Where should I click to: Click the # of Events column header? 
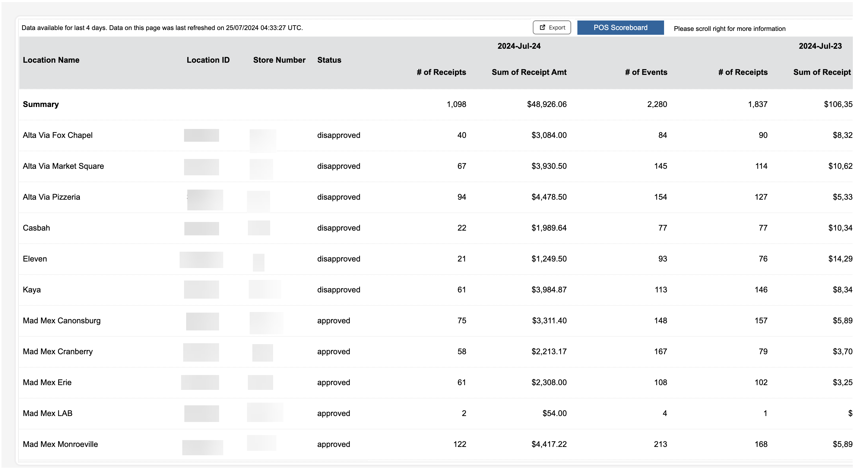tap(646, 72)
